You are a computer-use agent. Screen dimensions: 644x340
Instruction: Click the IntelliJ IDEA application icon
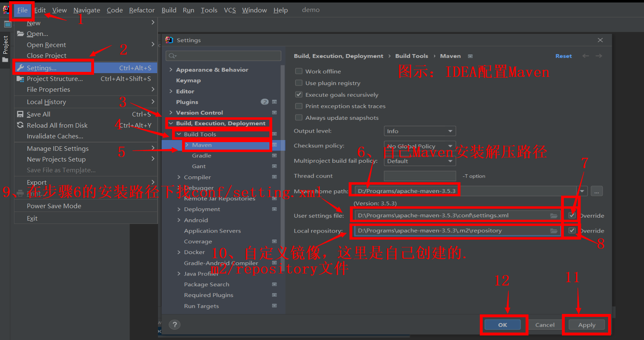[5, 10]
